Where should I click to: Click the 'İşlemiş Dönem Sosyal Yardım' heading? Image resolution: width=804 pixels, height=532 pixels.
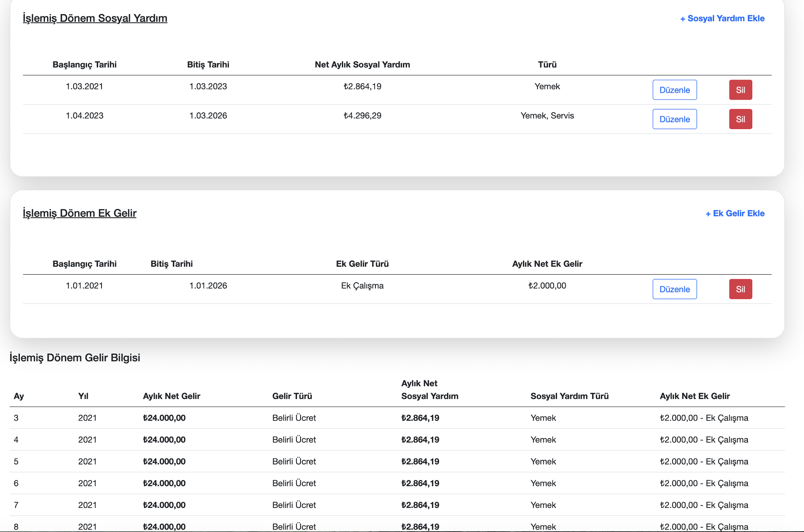point(95,18)
